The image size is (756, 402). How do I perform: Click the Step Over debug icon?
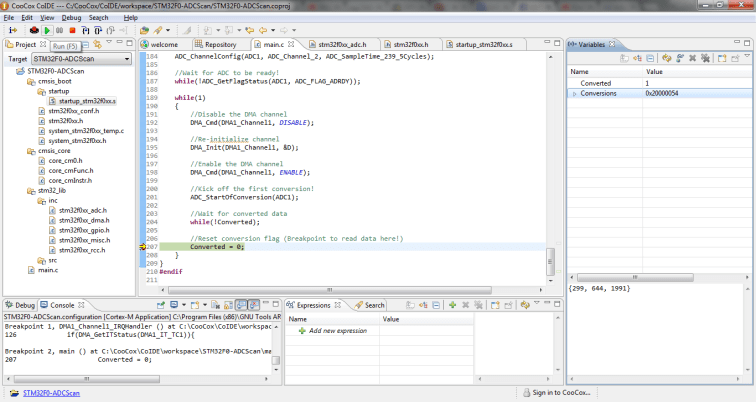click(98, 30)
